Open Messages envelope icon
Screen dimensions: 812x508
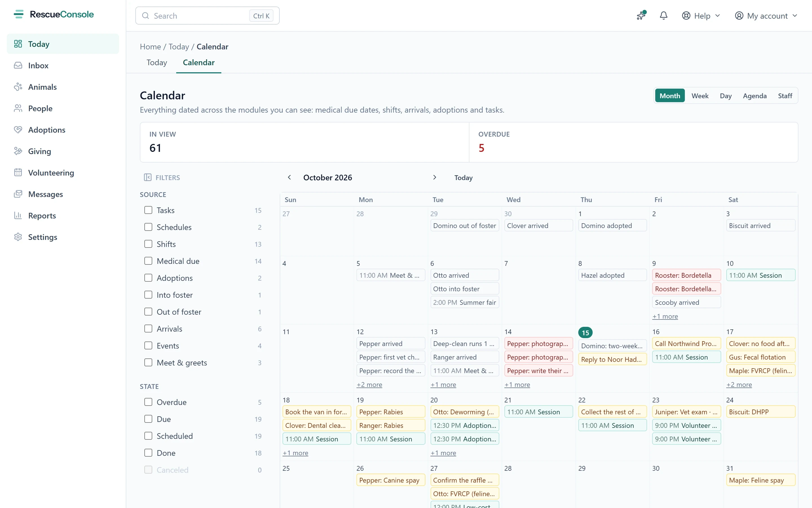pos(18,194)
